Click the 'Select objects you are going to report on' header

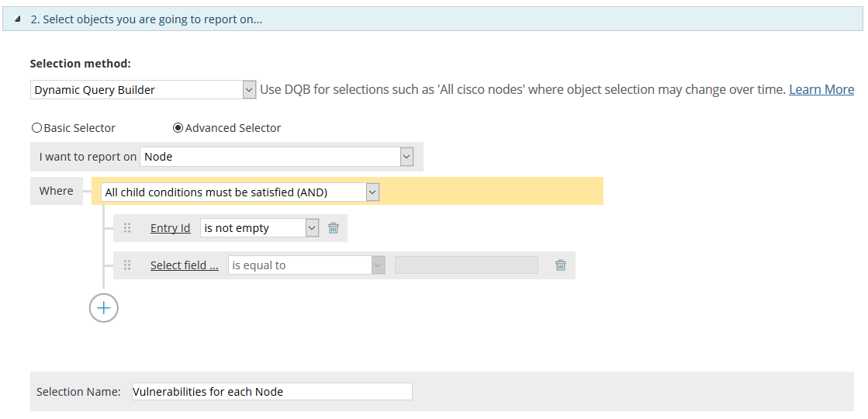coord(146,19)
